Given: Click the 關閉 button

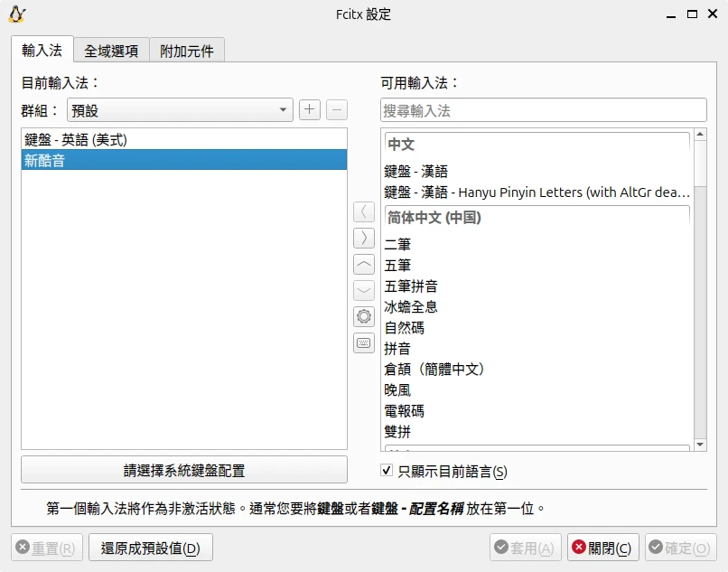Looking at the screenshot, I should (x=602, y=548).
